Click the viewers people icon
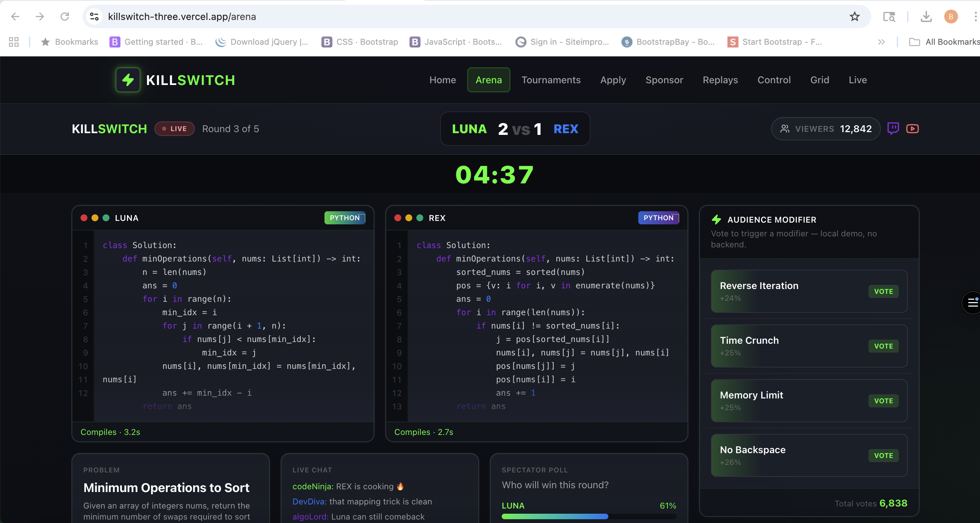This screenshot has height=523, width=980. click(x=785, y=129)
